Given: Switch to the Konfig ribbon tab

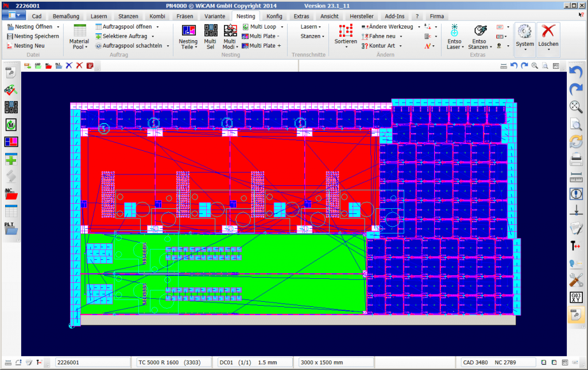Looking at the screenshot, I should (275, 16).
